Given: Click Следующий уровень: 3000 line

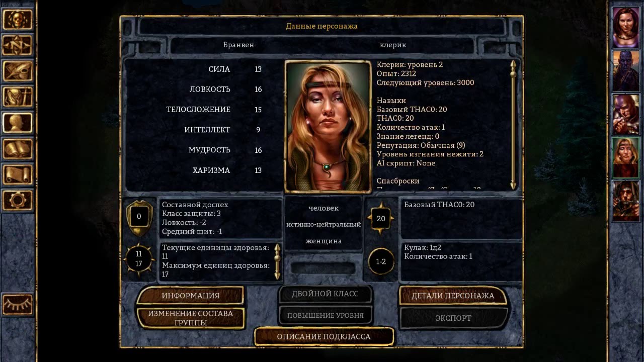Looking at the screenshot, I should coord(425,82).
